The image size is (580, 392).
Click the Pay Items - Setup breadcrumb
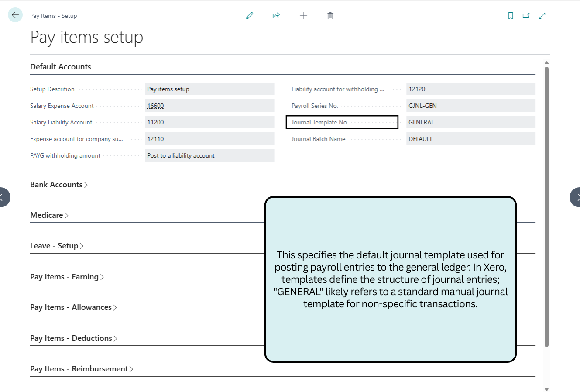click(x=54, y=16)
